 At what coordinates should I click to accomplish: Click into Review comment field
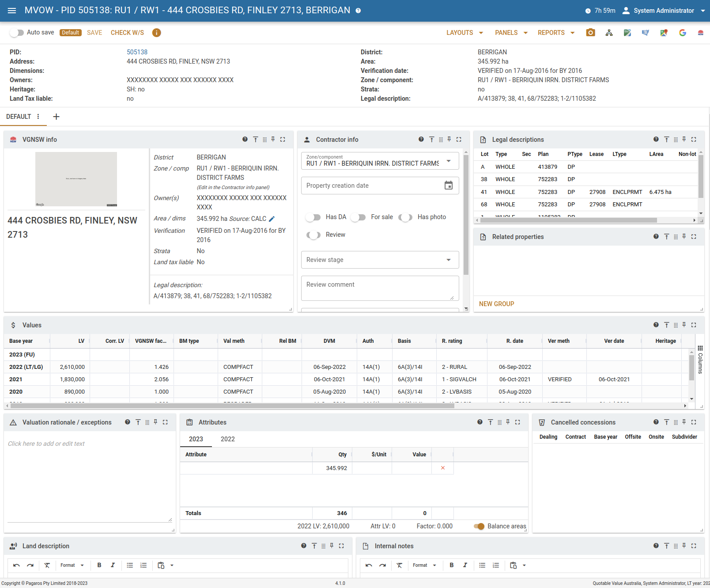click(380, 288)
